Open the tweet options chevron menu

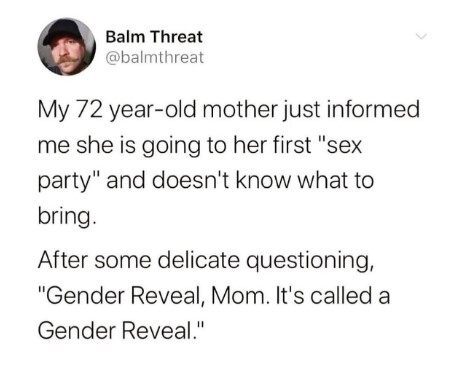(421, 36)
